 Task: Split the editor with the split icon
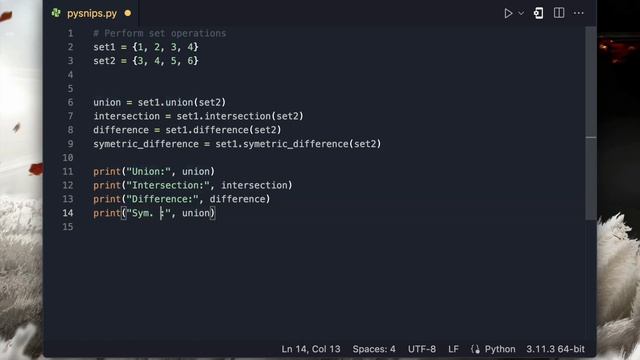point(559,13)
